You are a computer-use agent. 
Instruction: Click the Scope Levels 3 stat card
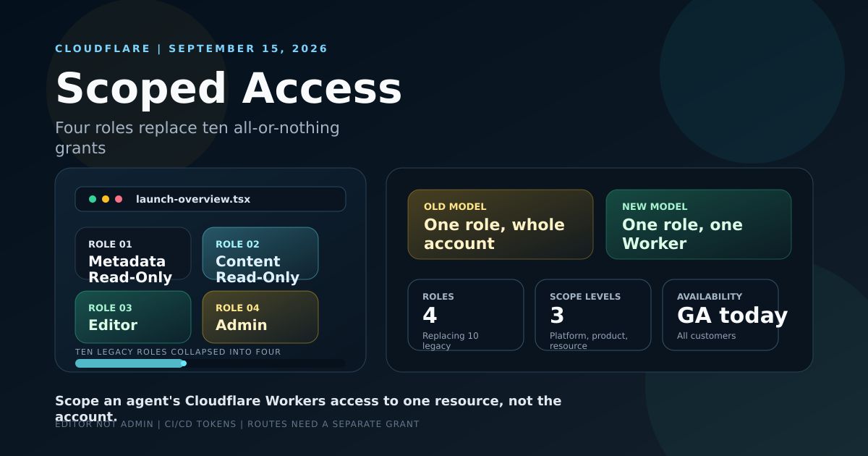[x=593, y=315]
